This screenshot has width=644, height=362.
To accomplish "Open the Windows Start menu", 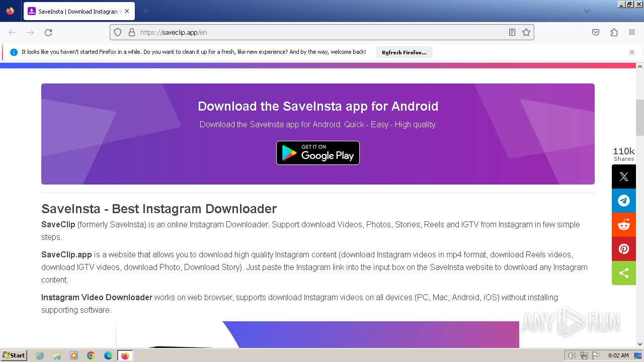I will tap(14, 355).
